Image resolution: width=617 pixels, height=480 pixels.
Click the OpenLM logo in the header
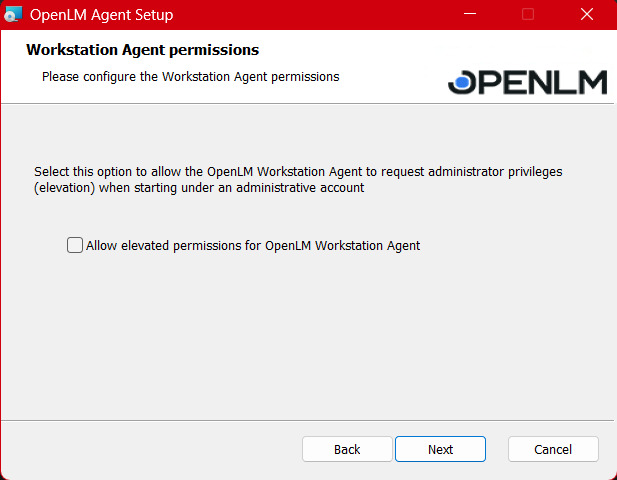click(x=527, y=82)
